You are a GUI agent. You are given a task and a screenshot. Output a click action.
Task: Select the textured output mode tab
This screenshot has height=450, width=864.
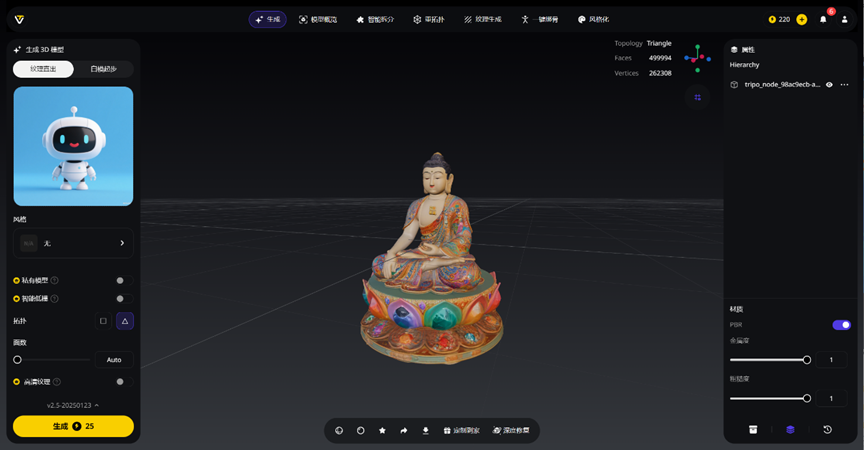(x=44, y=69)
